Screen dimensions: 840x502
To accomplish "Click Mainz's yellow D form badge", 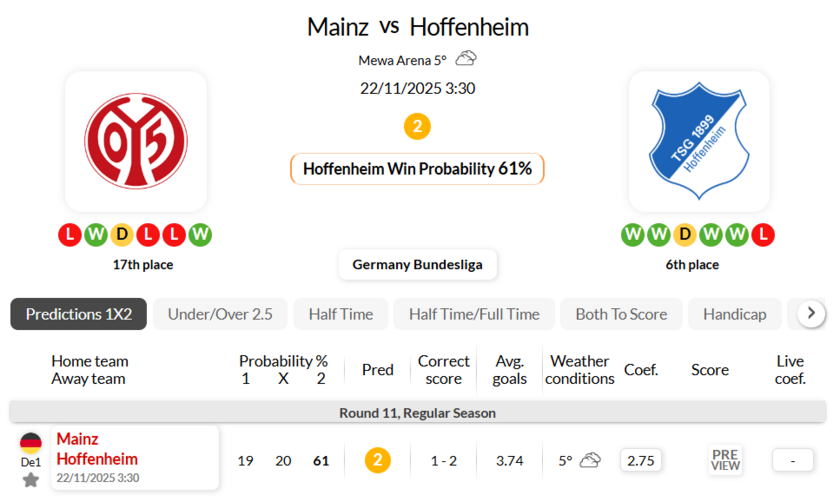I will coord(122,235).
